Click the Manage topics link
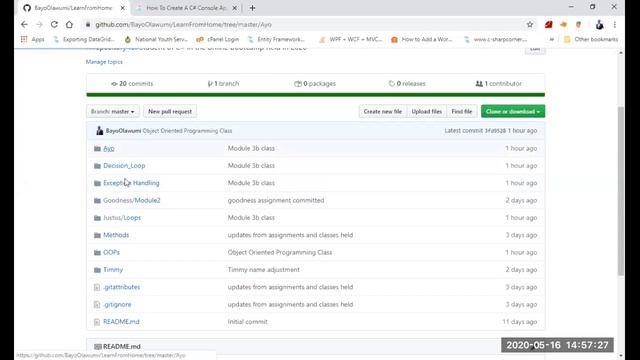Viewport: 640px width, 360px height. 104,62
